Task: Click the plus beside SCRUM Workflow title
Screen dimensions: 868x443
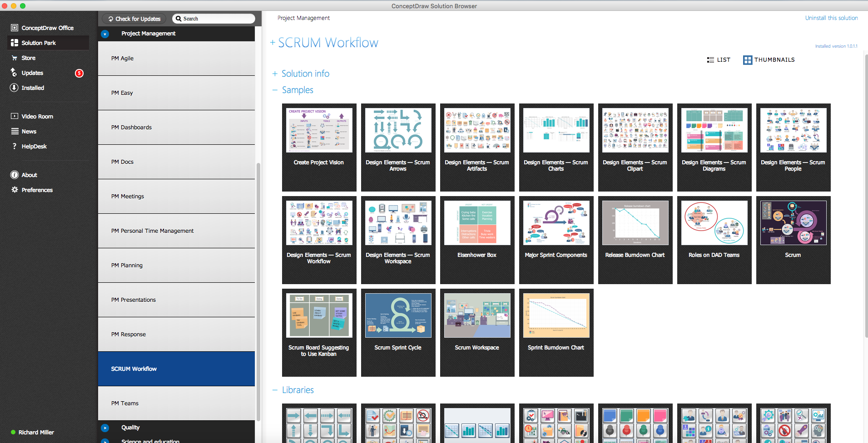Action: pyautogui.click(x=273, y=43)
